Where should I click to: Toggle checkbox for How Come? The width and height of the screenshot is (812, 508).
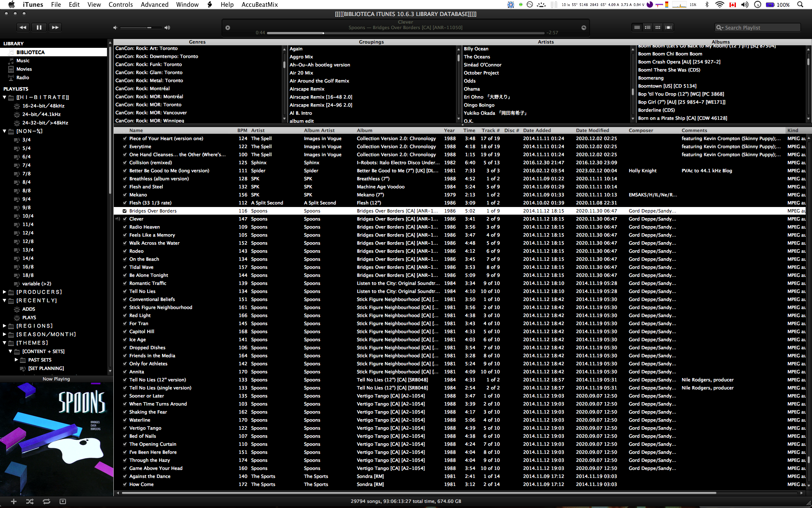(x=125, y=484)
